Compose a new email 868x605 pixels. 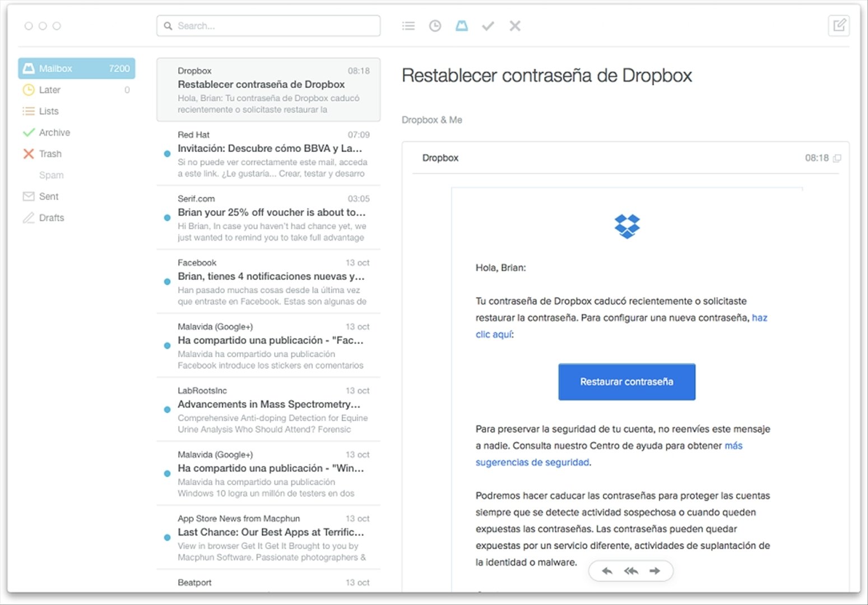(839, 25)
